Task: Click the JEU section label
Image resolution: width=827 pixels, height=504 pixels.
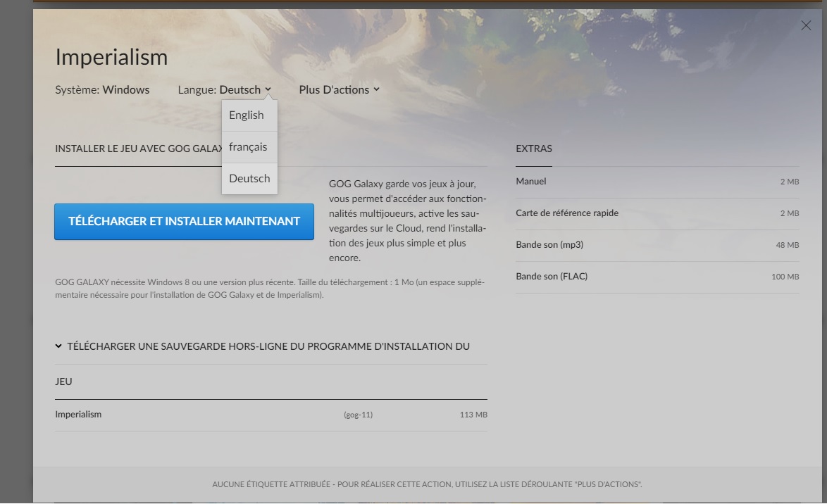Action: pyautogui.click(x=63, y=382)
